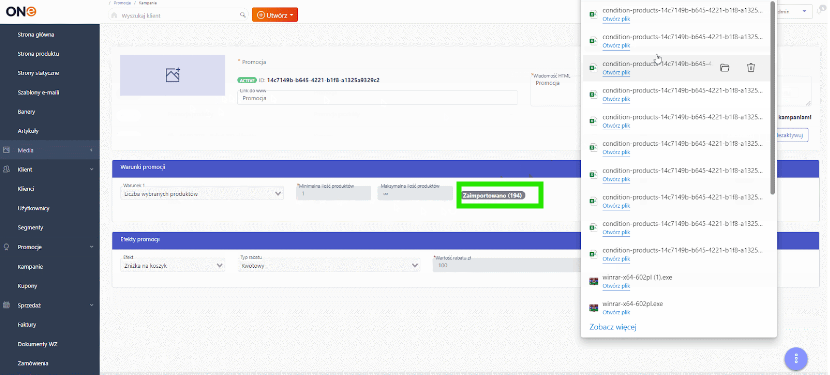Viewport: 830px width, 375px height.
Task: Open file link under winrar-x64-602pl.exe
Action: point(616,312)
